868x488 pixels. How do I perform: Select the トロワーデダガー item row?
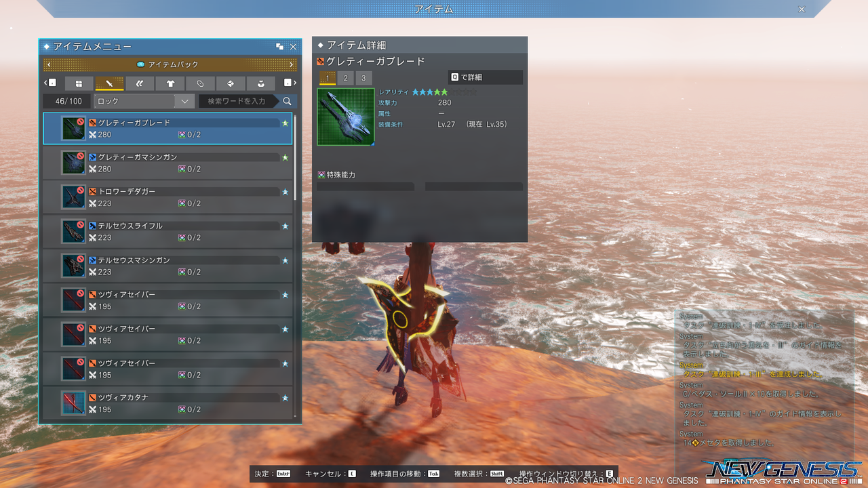pos(168,197)
